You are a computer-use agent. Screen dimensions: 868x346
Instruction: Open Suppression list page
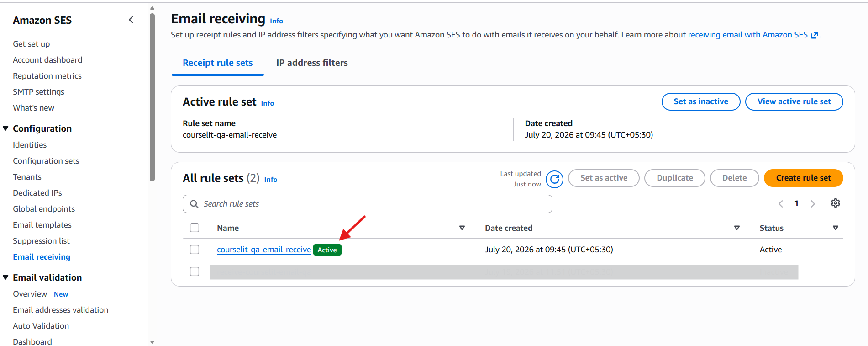(41, 241)
